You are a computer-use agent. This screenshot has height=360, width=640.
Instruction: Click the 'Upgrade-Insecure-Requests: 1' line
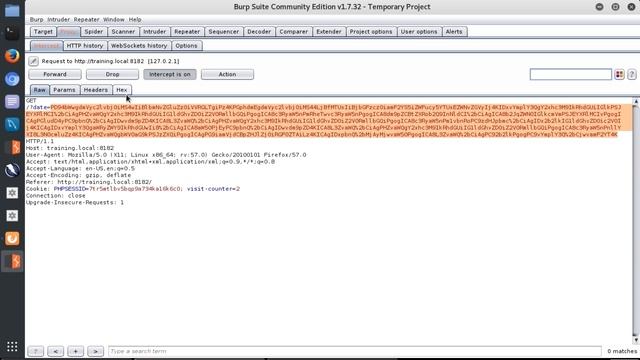tap(75, 202)
